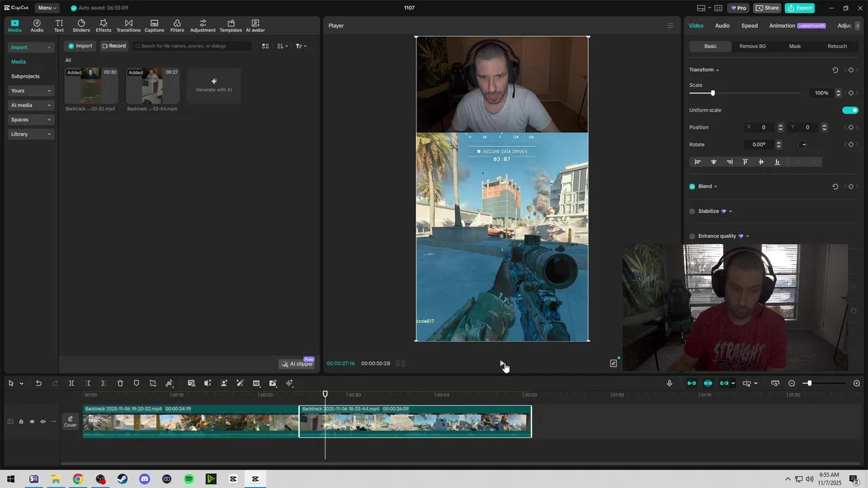Expand the Library sidebar section
The image size is (868, 488).
(49, 134)
